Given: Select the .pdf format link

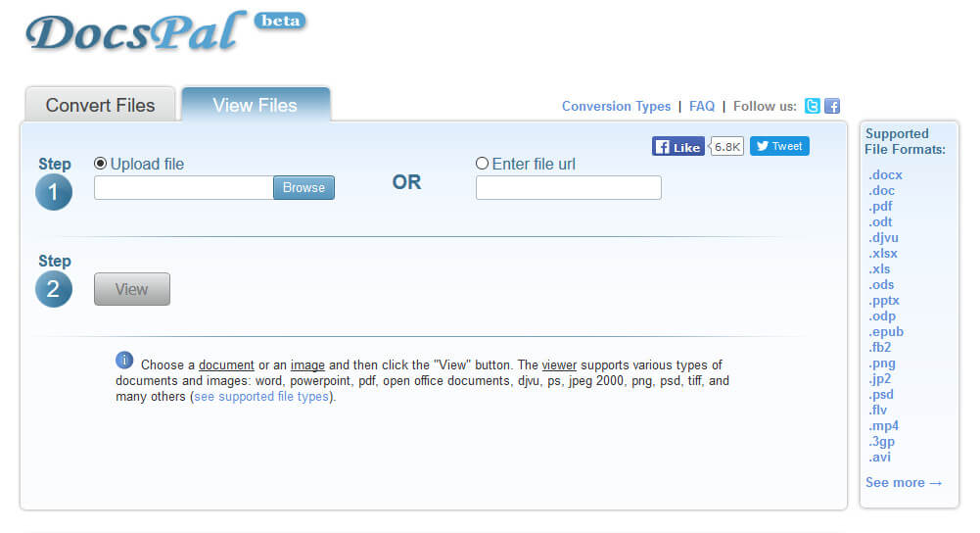Looking at the screenshot, I should (880, 207).
